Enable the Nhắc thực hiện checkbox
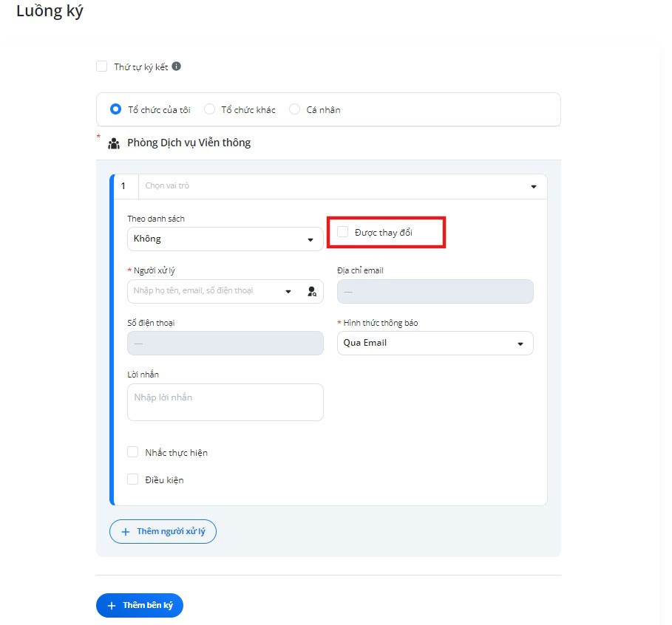The width and height of the screenshot is (672, 625). 133,452
